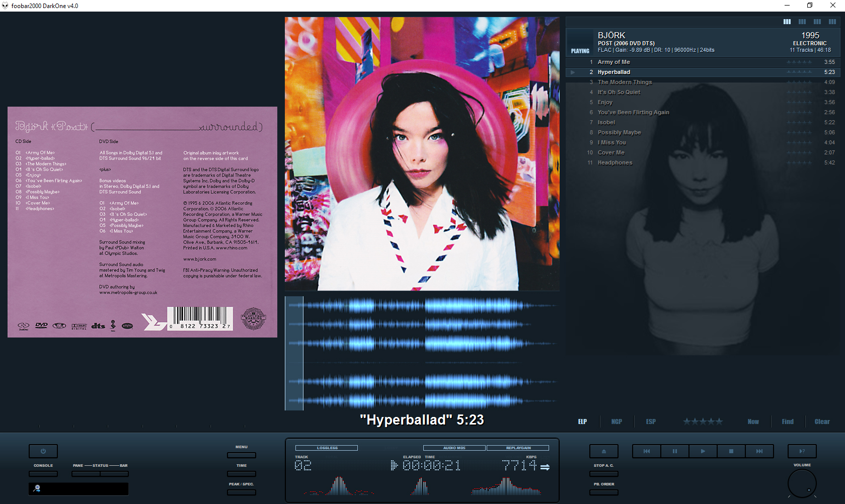Click the track number 02 display
845x504 pixels.
tap(303, 466)
